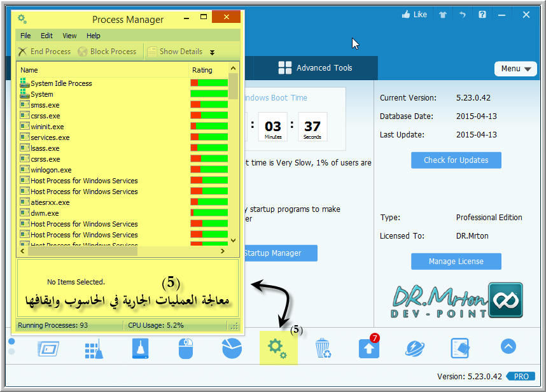The height and width of the screenshot is (392, 546).
Task: Sort processes by the Rating column header
Action: click(209, 70)
